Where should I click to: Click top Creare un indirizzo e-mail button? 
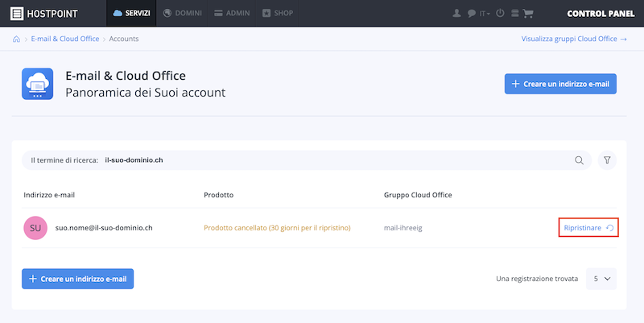tap(560, 84)
